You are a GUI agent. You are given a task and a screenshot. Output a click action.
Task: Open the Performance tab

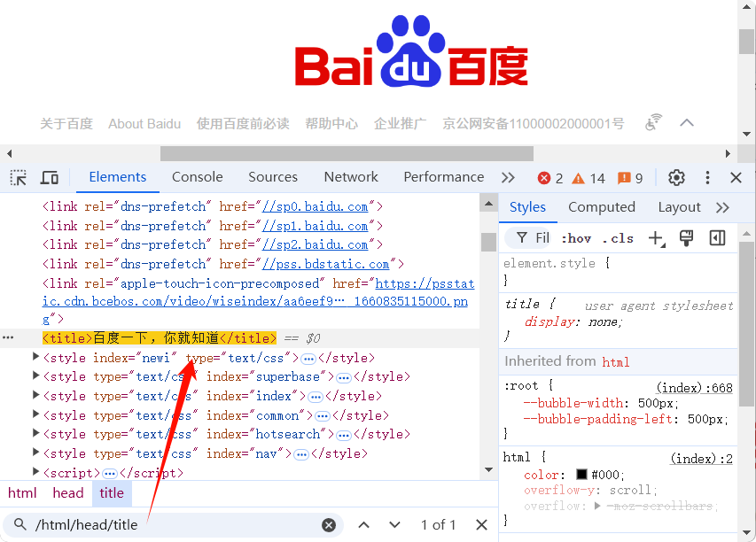(443, 177)
